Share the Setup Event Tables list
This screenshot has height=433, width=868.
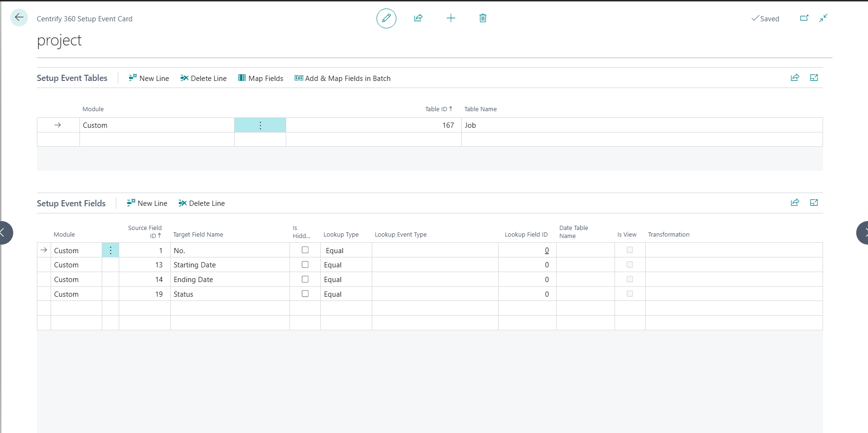pos(795,78)
